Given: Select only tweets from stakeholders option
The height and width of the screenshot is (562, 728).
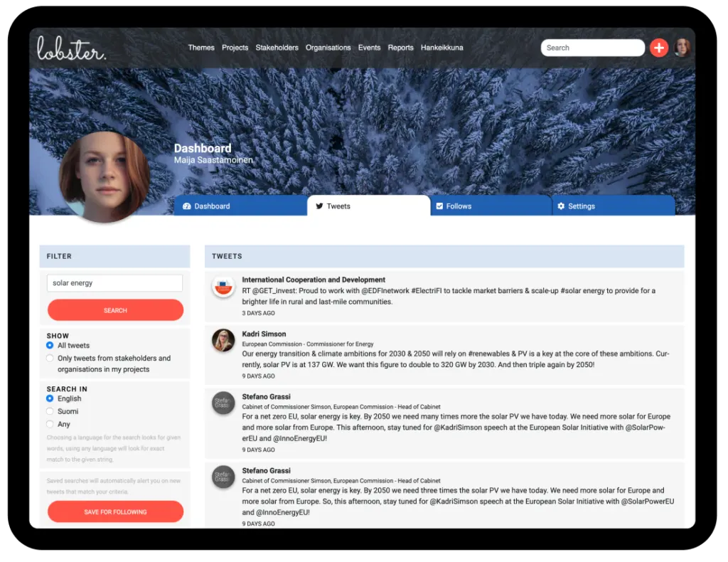Looking at the screenshot, I should click(50, 358).
